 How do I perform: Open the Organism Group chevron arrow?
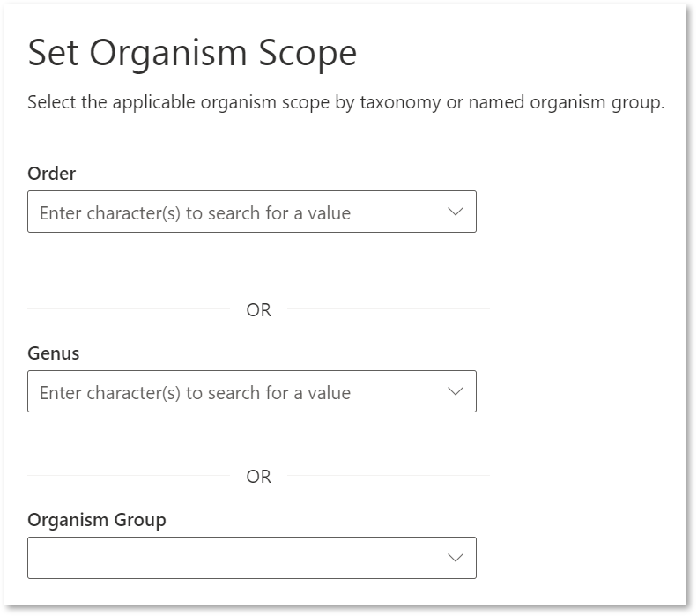tap(456, 558)
